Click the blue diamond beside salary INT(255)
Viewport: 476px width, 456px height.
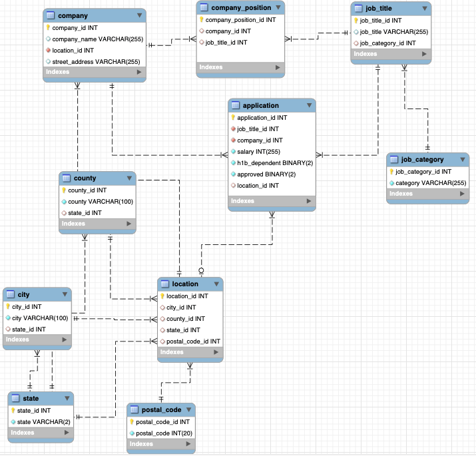coord(233,151)
